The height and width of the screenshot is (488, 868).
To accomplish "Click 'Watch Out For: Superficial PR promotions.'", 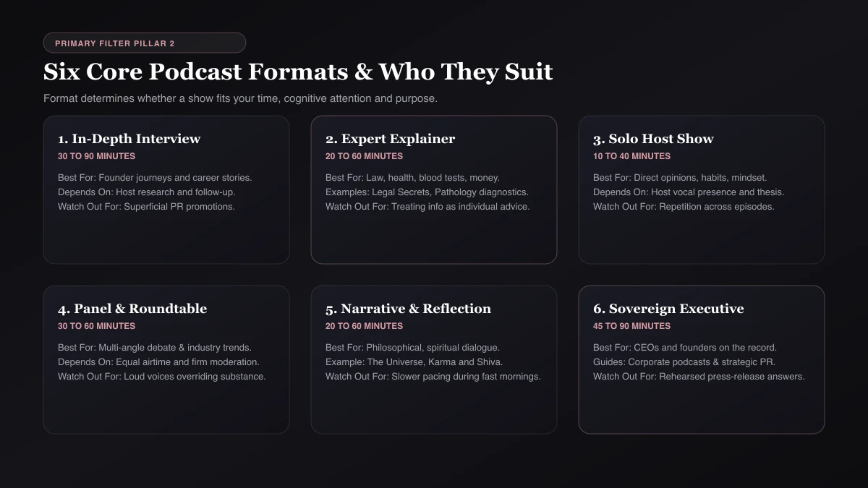I will point(147,207).
